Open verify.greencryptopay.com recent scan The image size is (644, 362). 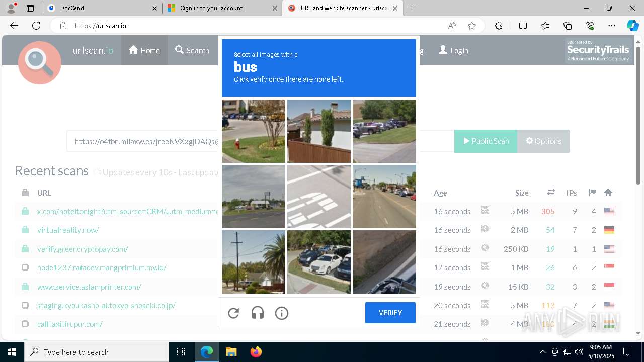click(83, 249)
